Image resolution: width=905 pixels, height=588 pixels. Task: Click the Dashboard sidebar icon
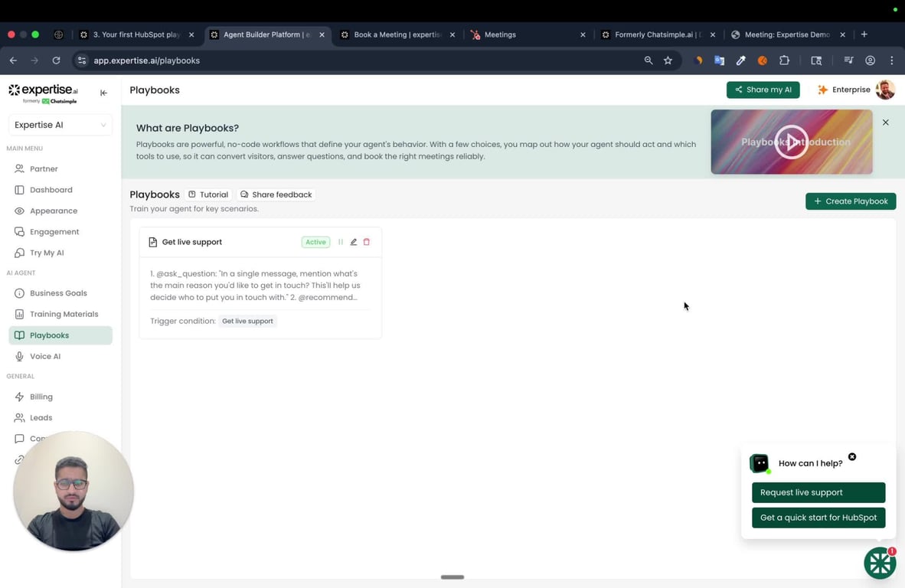pyautogui.click(x=19, y=190)
